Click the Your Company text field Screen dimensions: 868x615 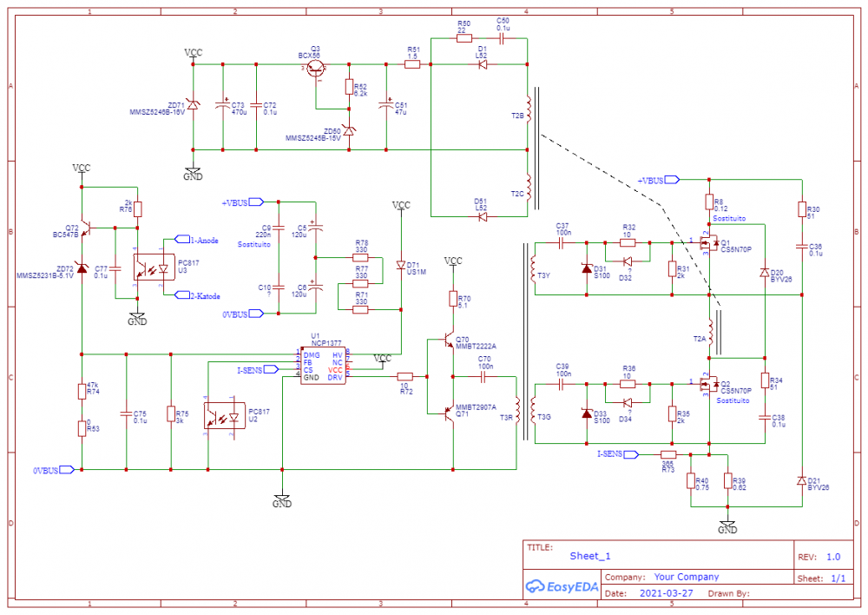click(x=686, y=577)
